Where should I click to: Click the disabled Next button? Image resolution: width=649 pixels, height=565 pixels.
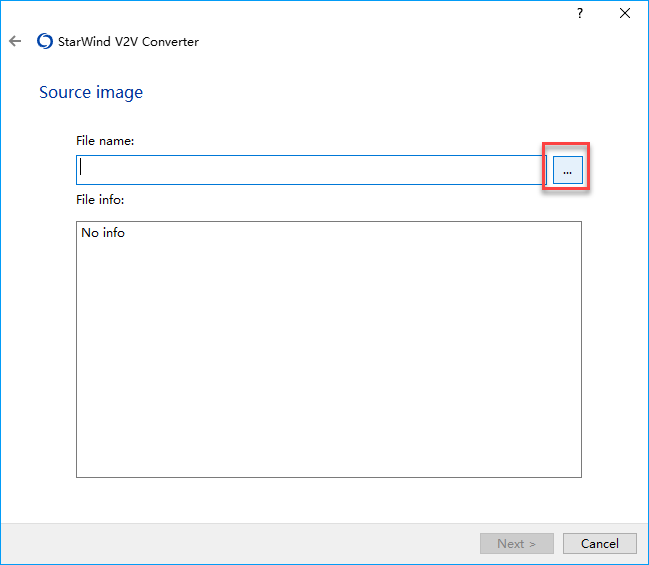(517, 543)
